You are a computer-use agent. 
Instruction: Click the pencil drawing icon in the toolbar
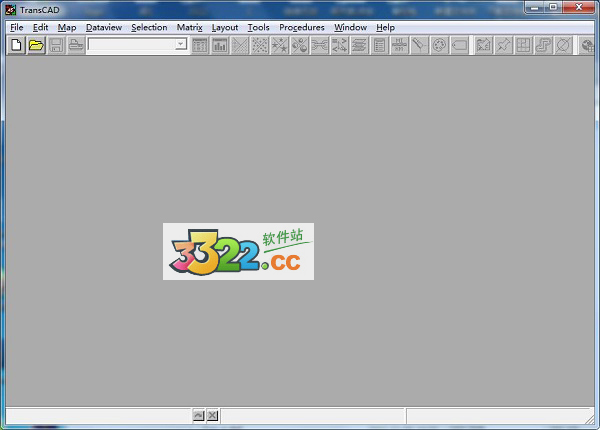click(419, 46)
